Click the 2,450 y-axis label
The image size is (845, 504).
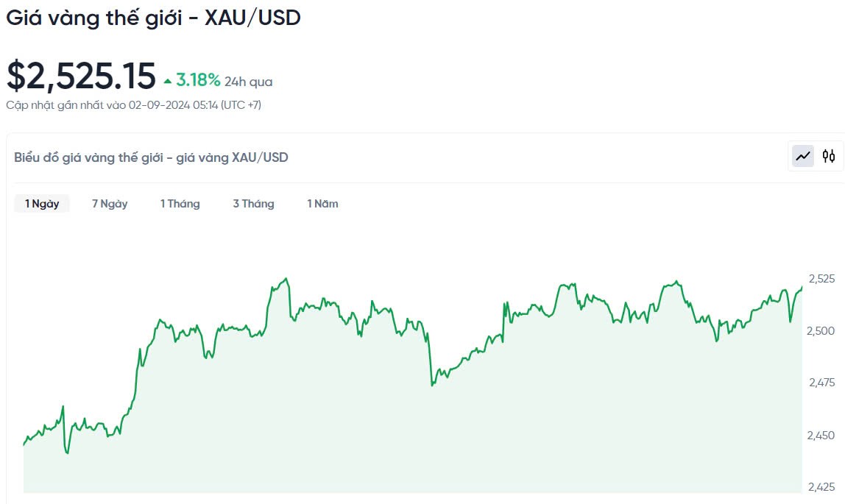(821, 435)
